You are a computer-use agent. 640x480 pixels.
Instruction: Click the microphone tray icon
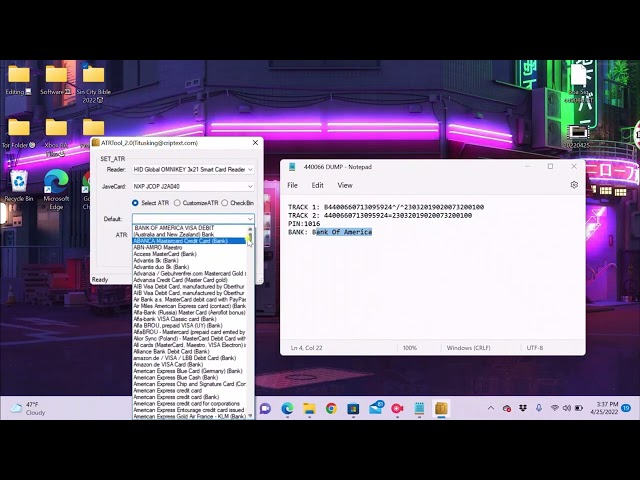pyautogui.click(x=539, y=408)
